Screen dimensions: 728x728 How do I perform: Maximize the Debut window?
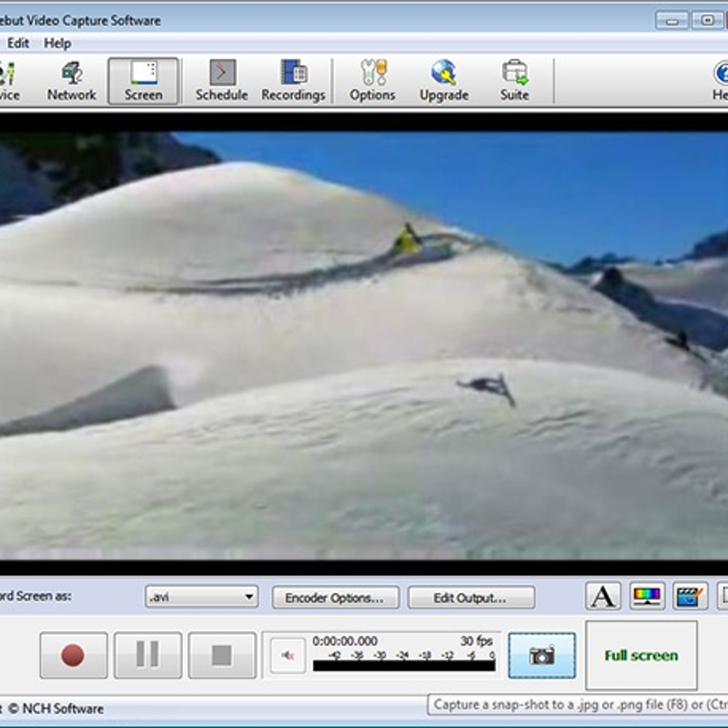[x=708, y=20]
